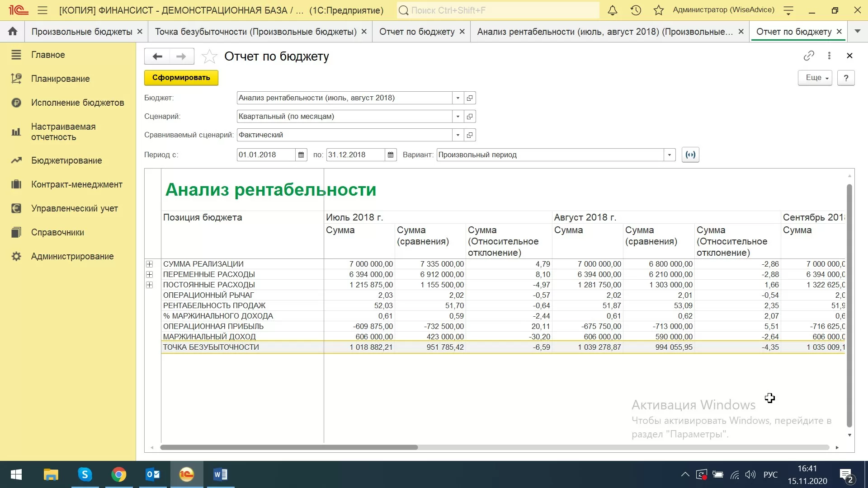Click the Сформировать button
The height and width of the screenshot is (488, 868).
[x=181, y=78]
